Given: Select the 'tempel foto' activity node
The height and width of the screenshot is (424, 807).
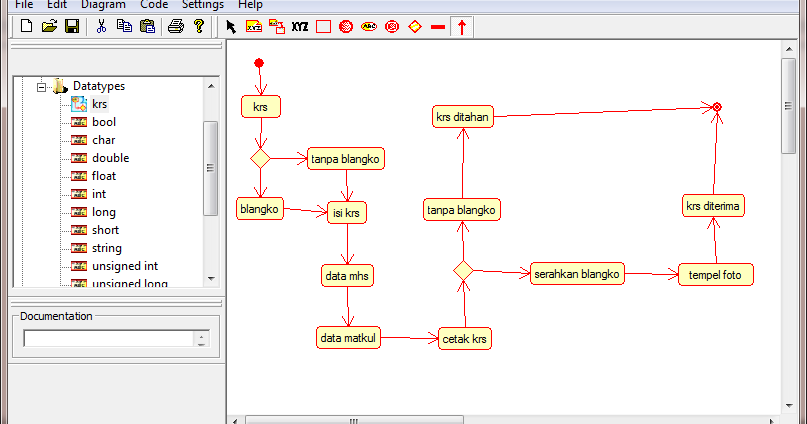Looking at the screenshot, I should pyautogui.click(x=715, y=275).
